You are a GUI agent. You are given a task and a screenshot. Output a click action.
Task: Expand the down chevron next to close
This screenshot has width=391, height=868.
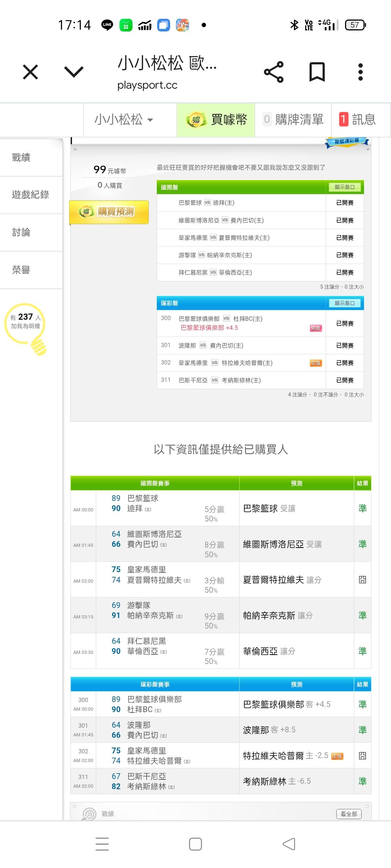coord(74,72)
